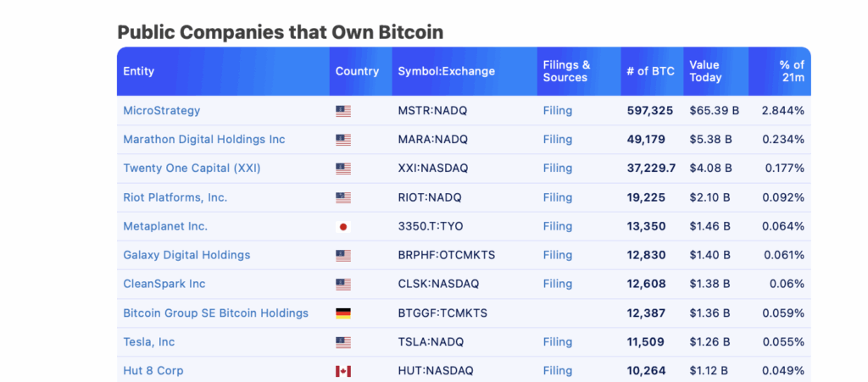Click the US flag in Riot Platforms row
Image resolution: width=868 pixels, height=382 pixels.
click(343, 198)
